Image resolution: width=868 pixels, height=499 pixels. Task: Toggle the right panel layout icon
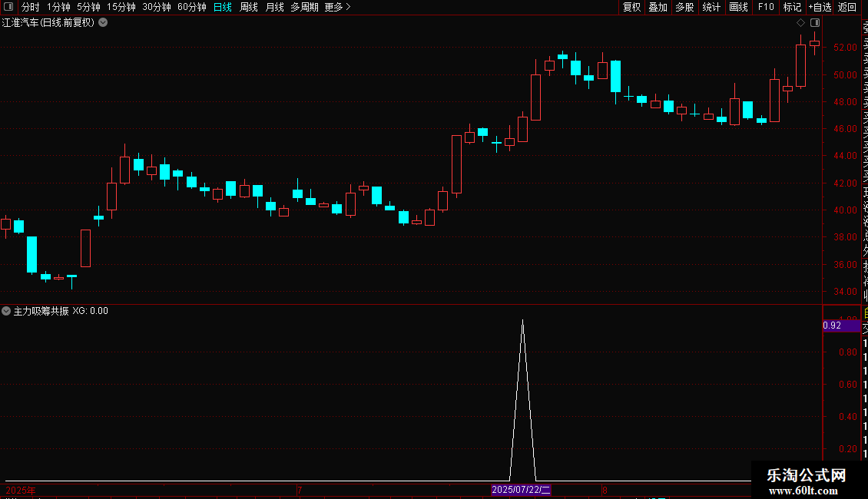[x=815, y=23]
